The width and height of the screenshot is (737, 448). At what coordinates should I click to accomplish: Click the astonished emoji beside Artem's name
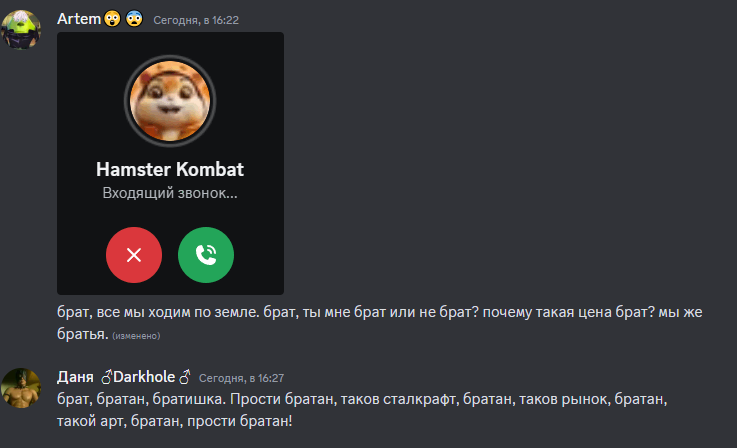[112, 19]
